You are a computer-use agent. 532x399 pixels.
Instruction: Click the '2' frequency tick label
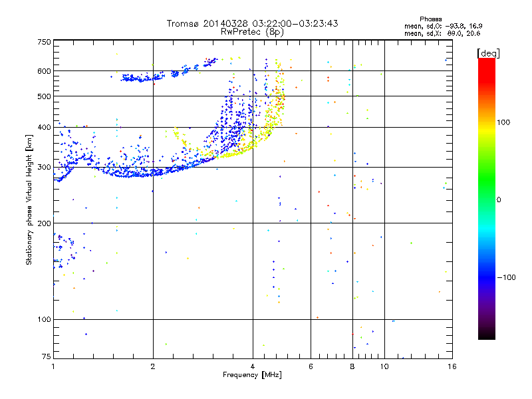[x=153, y=366]
